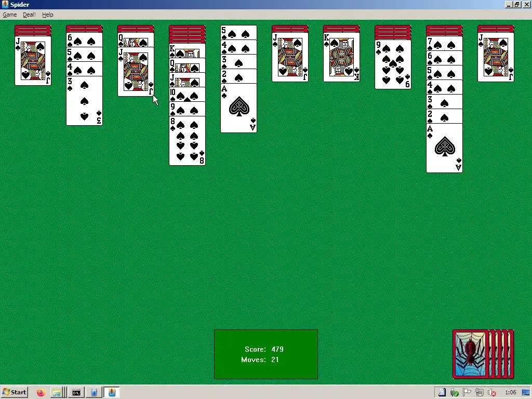Click the Jack of spades in the third column

136,72
